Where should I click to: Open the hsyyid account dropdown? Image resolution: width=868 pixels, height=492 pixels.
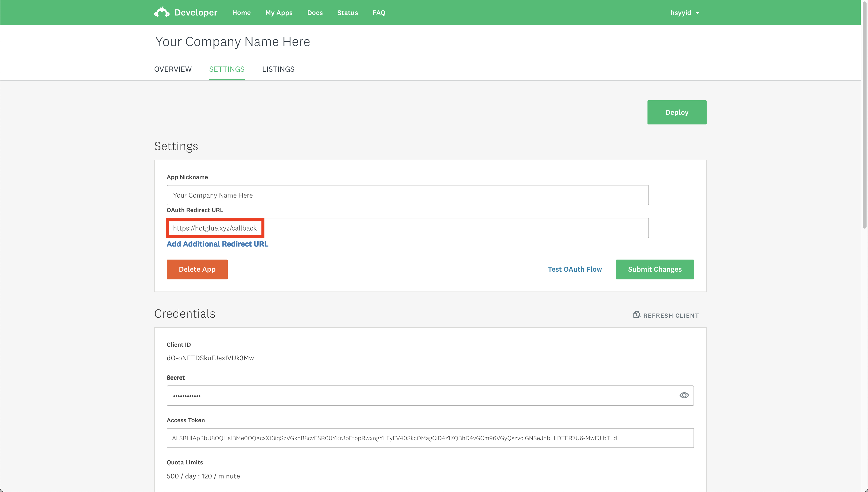pos(684,13)
